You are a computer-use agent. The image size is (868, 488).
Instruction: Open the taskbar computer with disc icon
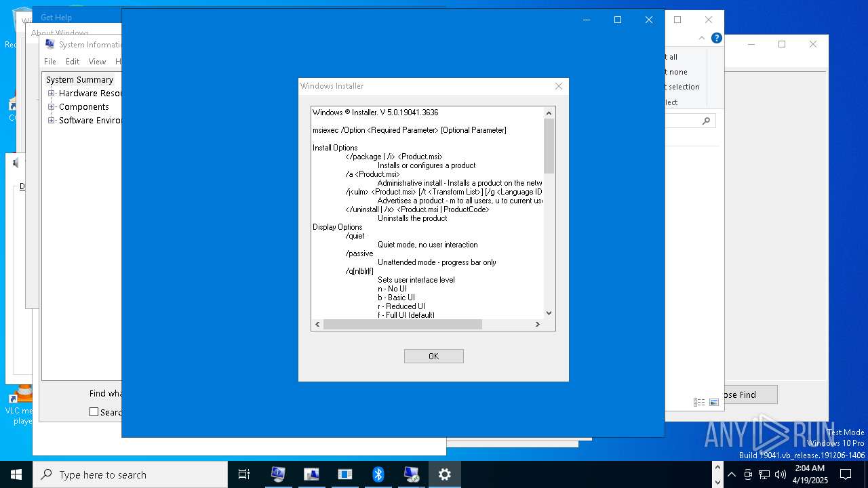(x=411, y=474)
